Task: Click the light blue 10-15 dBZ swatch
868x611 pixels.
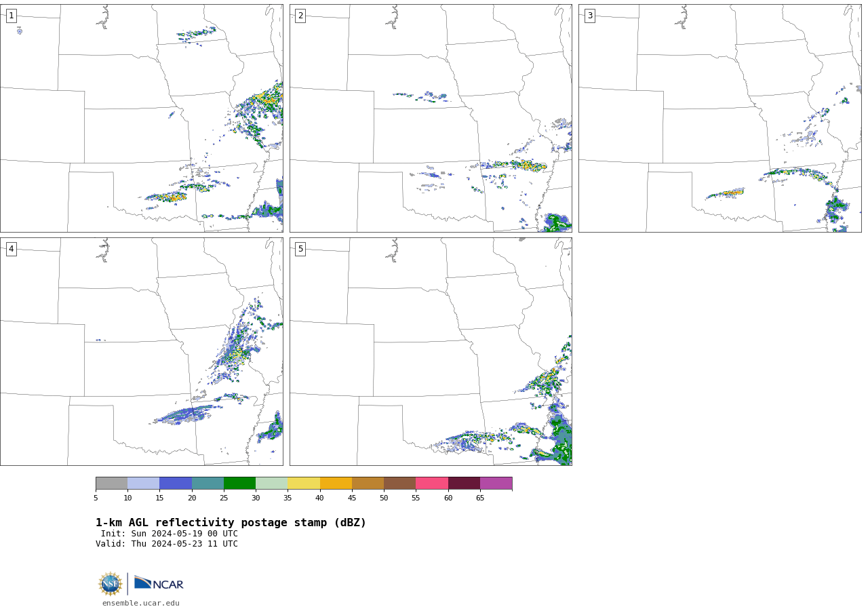Action: click(143, 483)
